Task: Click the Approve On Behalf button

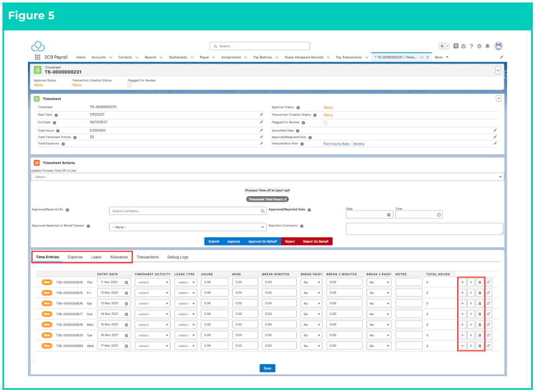Action: point(263,241)
